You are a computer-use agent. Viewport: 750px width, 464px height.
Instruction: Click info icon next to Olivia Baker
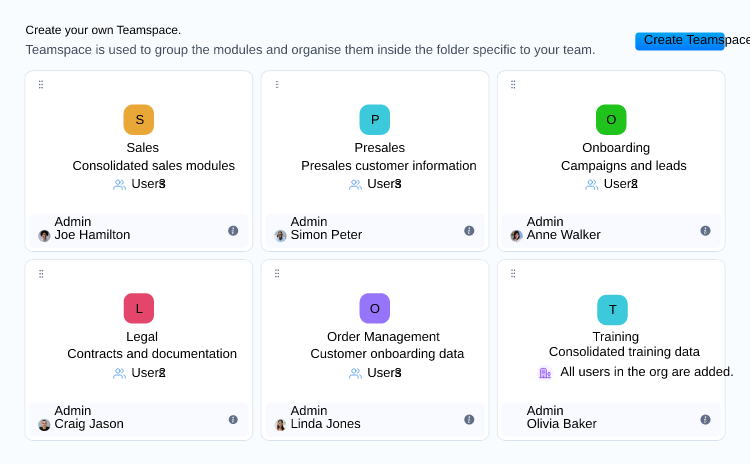point(705,420)
